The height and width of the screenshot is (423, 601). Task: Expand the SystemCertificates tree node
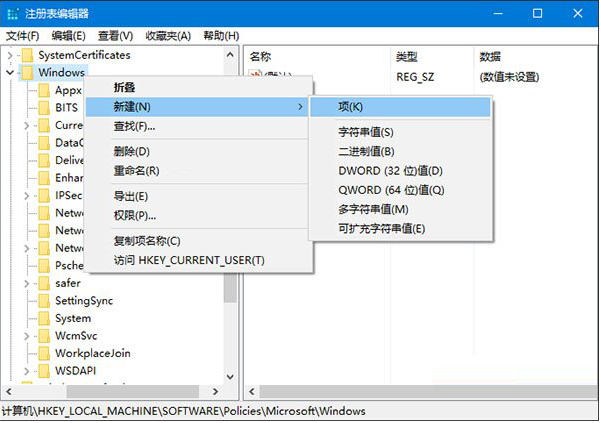point(10,55)
